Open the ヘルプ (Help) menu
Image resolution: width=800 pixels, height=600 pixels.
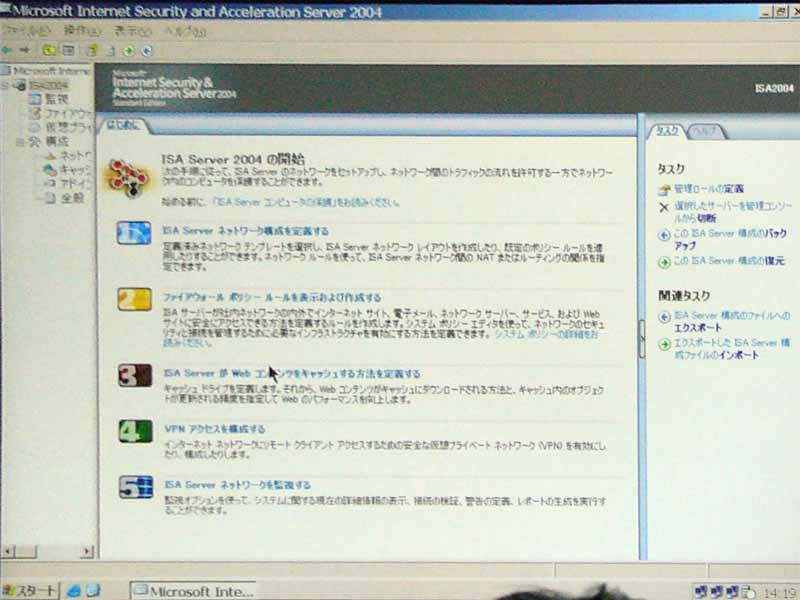point(185,31)
